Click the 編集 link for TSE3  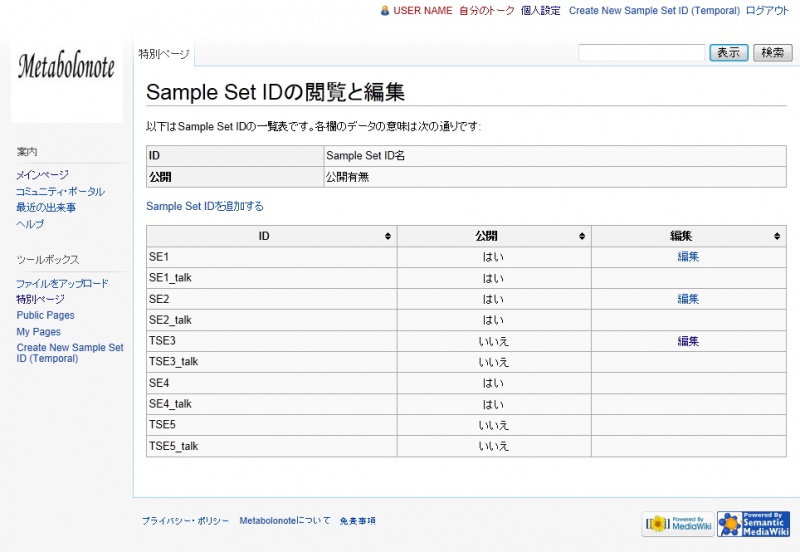coord(688,341)
